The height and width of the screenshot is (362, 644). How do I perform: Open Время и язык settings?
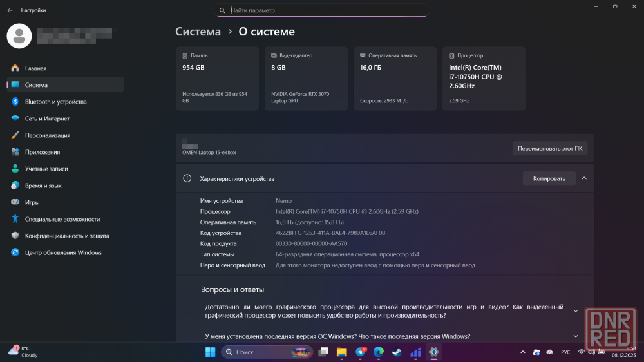click(43, 186)
